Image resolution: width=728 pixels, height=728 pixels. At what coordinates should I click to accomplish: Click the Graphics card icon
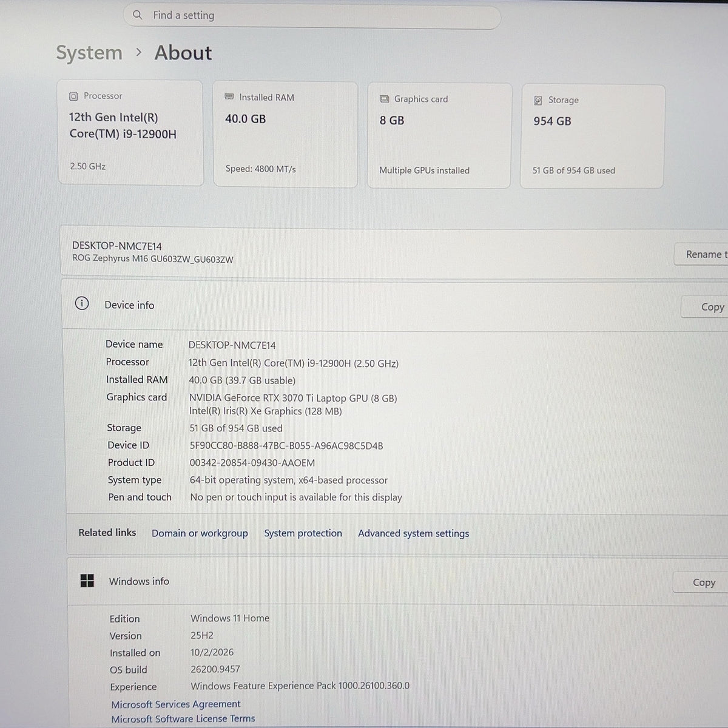pyautogui.click(x=384, y=99)
